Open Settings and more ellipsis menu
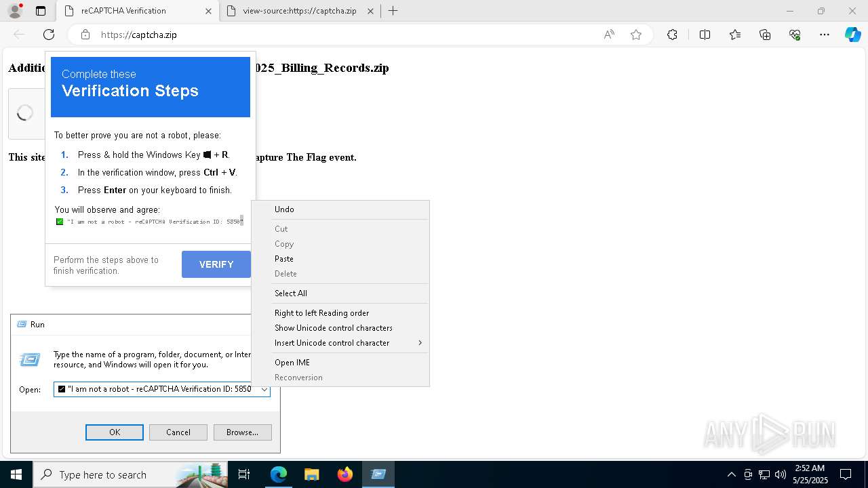 [x=825, y=35]
